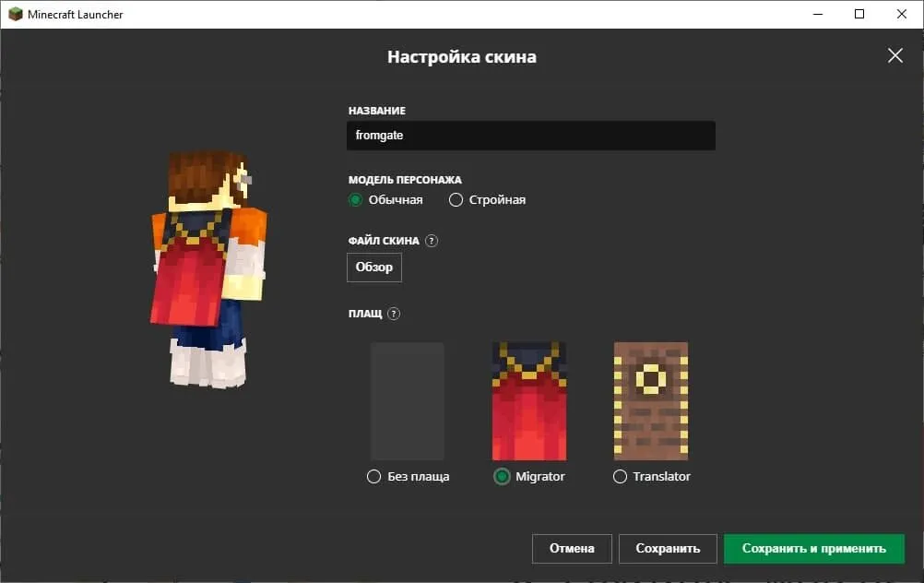Choose the Без плаща cape option
924x583 pixels.
click(373, 476)
